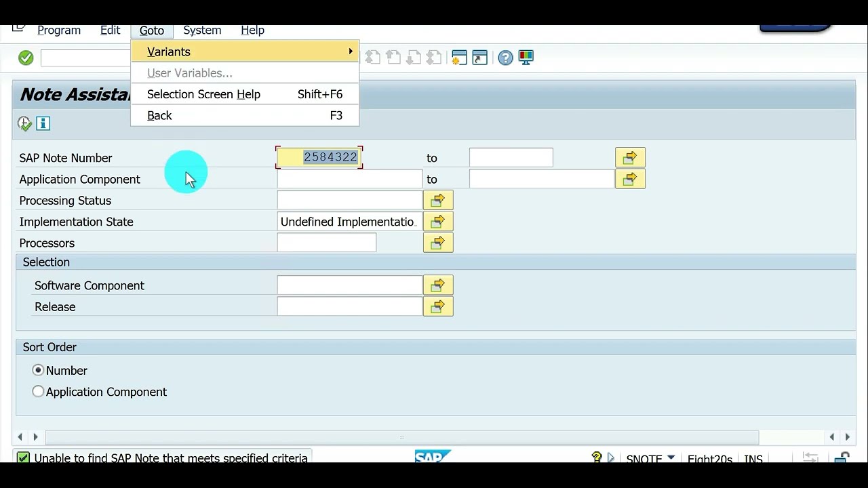Choose User Variables... menu entry
The width and height of the screenshot is (868, 488).
tap(245, 73)
